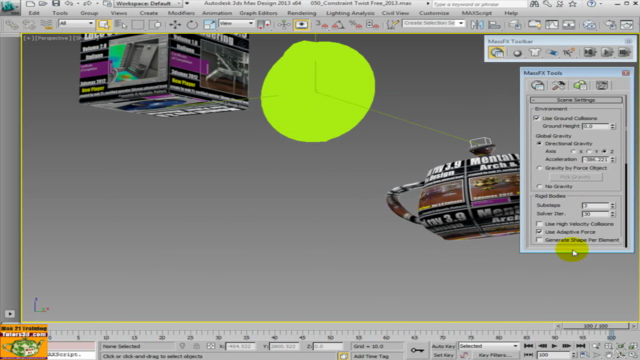Collapse the Scene Settings rollout

point(576,100)
